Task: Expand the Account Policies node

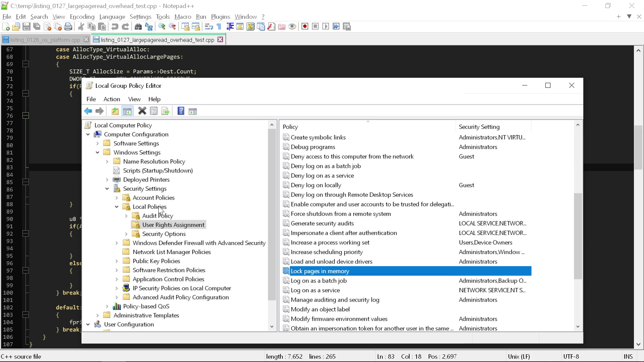Action: tap(116, 198)
